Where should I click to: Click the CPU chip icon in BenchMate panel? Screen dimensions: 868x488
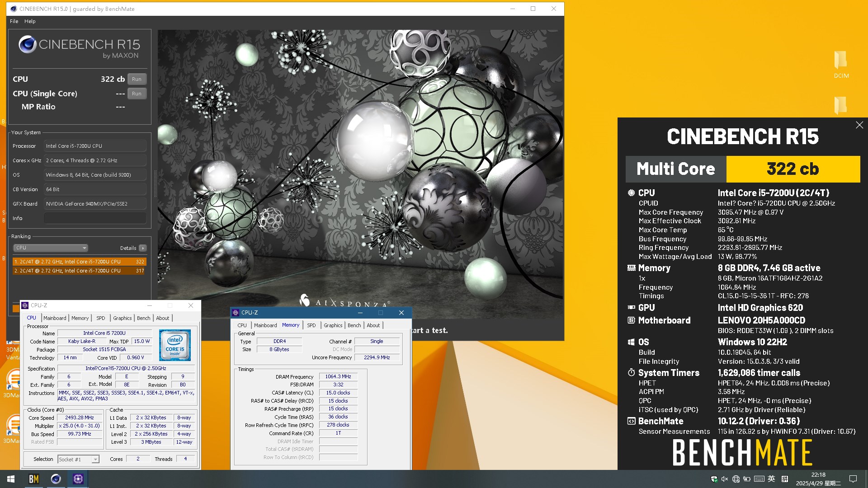631,193
